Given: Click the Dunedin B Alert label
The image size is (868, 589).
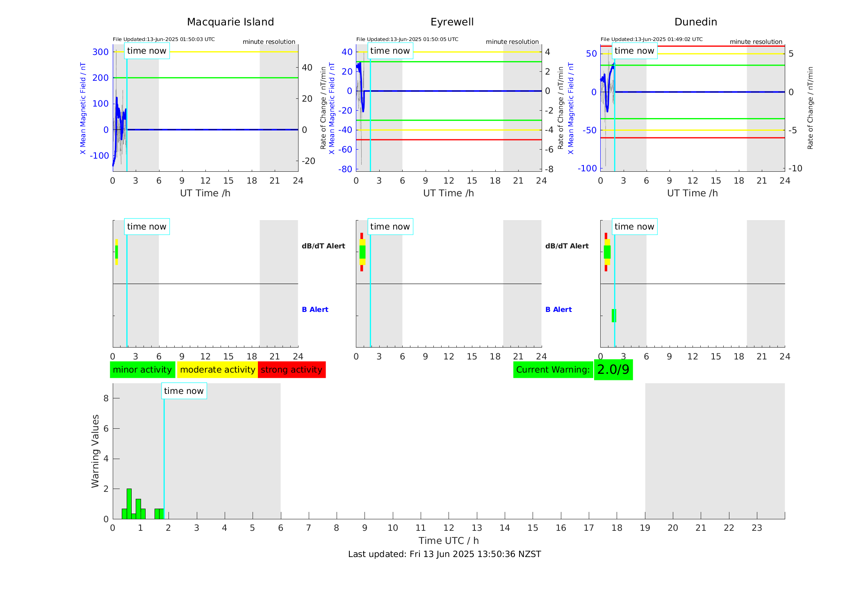Looking at the screenshot, I should (558, 309).
